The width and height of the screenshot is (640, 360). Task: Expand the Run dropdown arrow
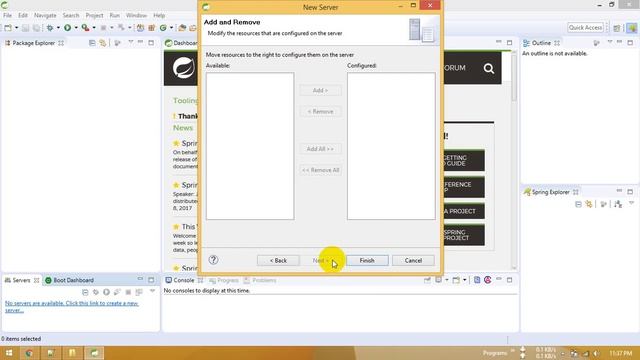pyautogui.click(x=76, y=28)
